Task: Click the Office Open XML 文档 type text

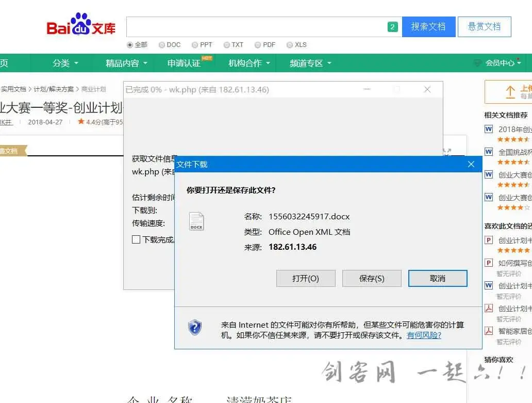Action: (309, 232)
